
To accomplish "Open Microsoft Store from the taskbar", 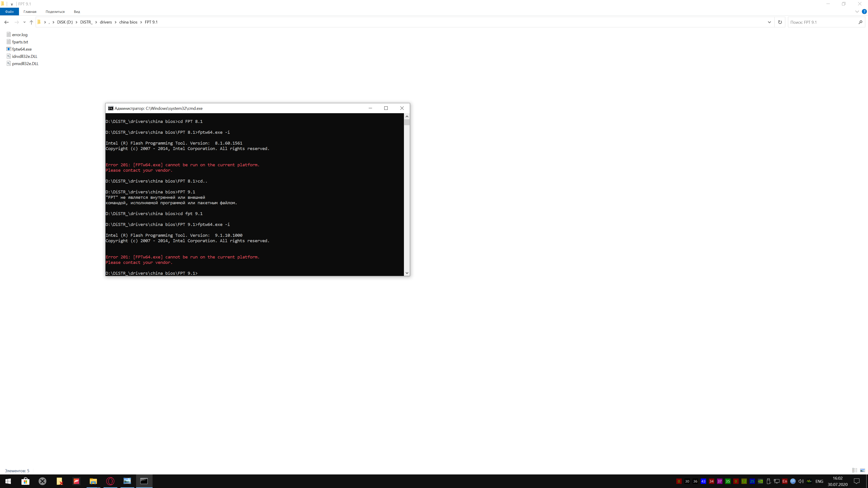I will click(25, 481).
